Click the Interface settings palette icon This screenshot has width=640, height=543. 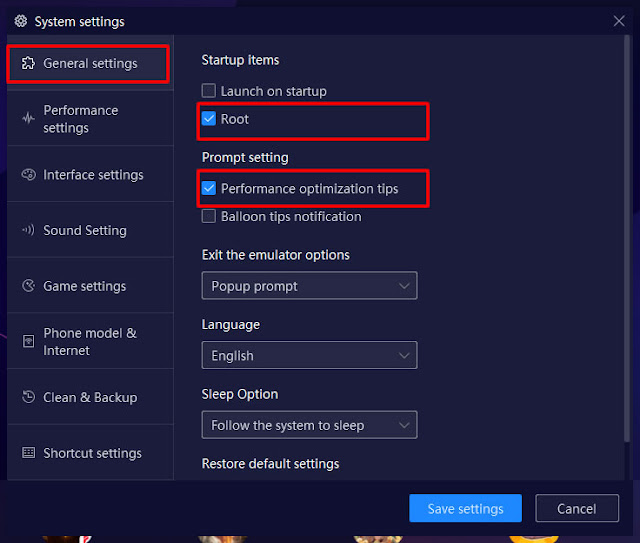pyautogui.click(x=28, y=175)
